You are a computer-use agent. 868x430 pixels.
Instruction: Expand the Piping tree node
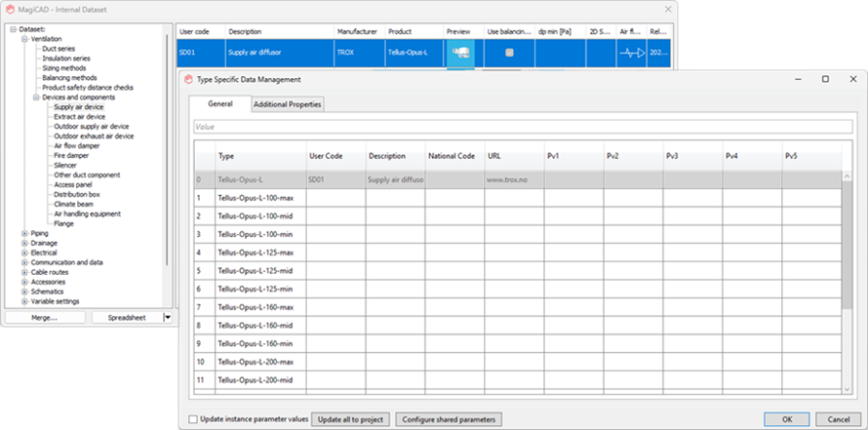(24, 233)
